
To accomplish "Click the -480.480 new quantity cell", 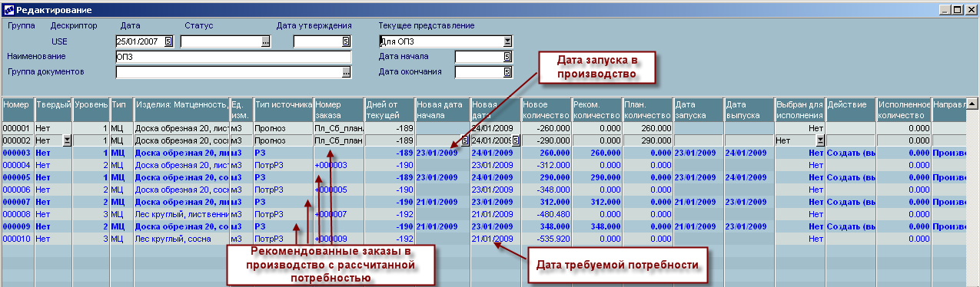I will click(x=546, y=214).
